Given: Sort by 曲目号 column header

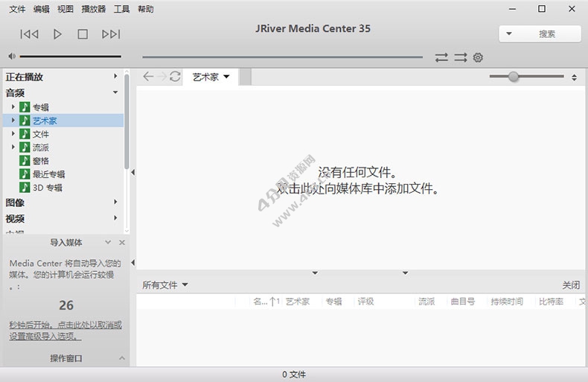Looking at the screenshot, I should pos(463,302).
